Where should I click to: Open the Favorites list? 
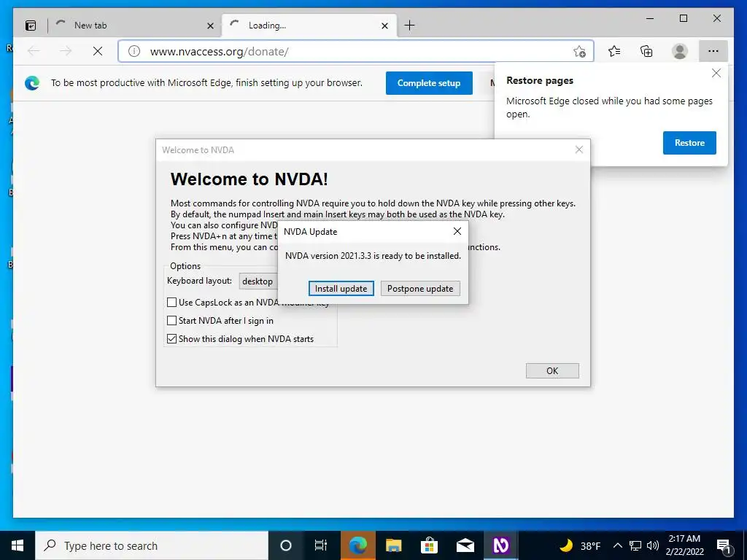[x=614, y=51]
